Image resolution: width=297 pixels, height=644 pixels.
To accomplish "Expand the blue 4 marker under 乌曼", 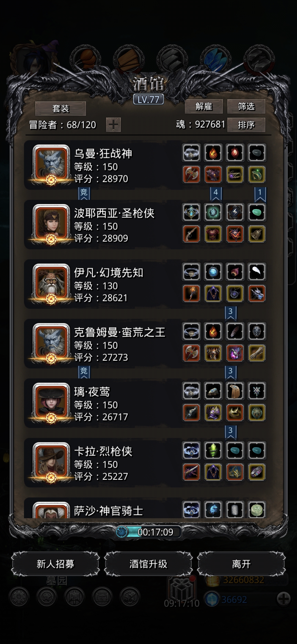I will click(216, 194).
